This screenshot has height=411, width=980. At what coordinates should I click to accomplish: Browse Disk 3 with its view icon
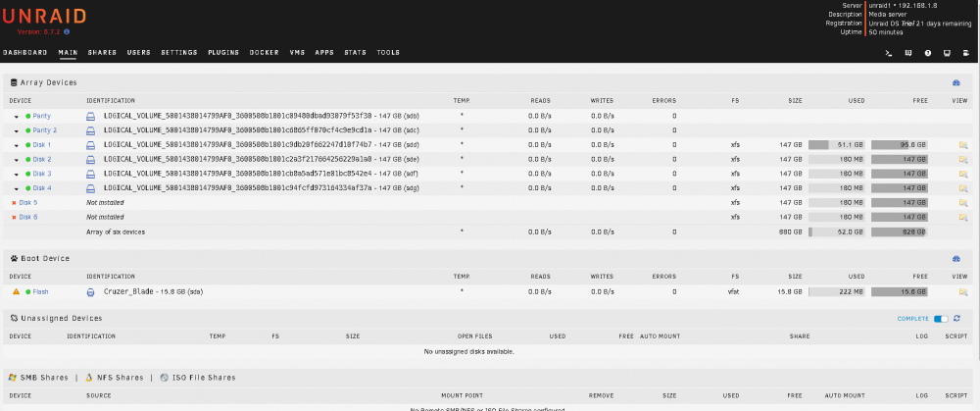[963, 174]
